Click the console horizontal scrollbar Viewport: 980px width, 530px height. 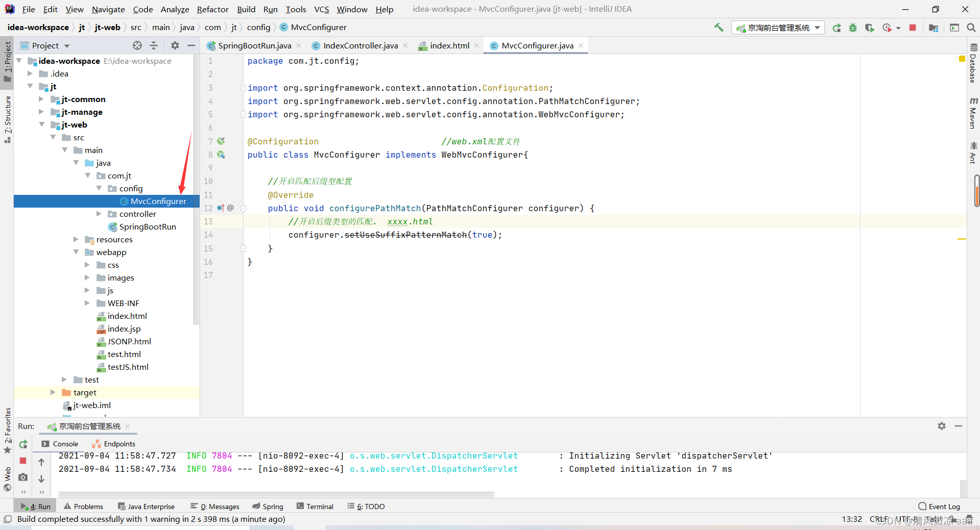click(x=276, y=494)
